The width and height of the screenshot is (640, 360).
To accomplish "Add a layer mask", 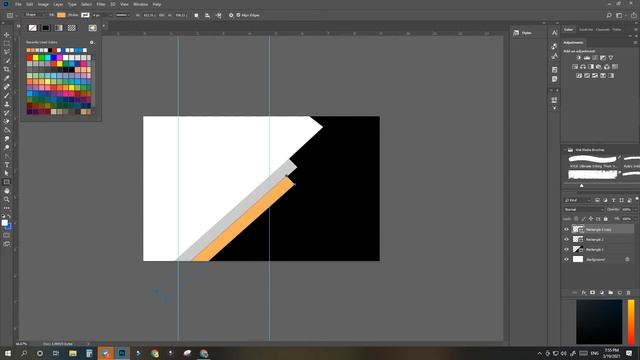I will click(x=593, y=293).
